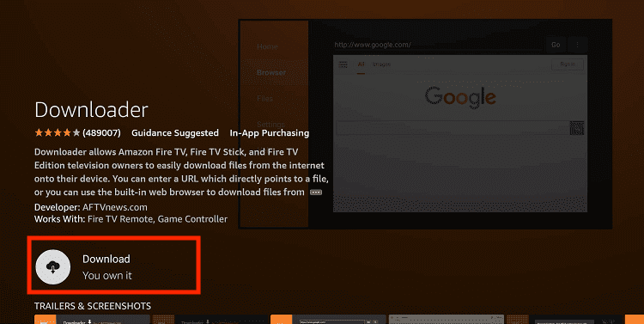Click the Sign in button
Viewport: 644px width, 324px height.
568,64
